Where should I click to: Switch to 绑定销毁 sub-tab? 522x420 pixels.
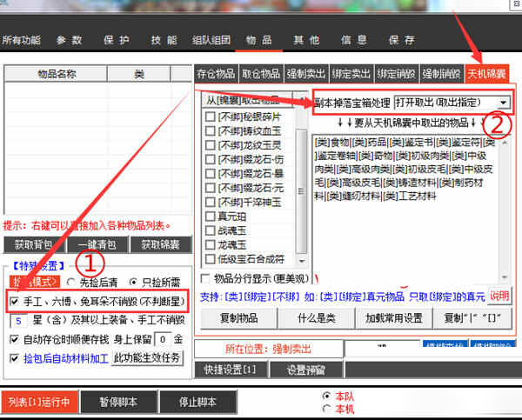point(397,74)
